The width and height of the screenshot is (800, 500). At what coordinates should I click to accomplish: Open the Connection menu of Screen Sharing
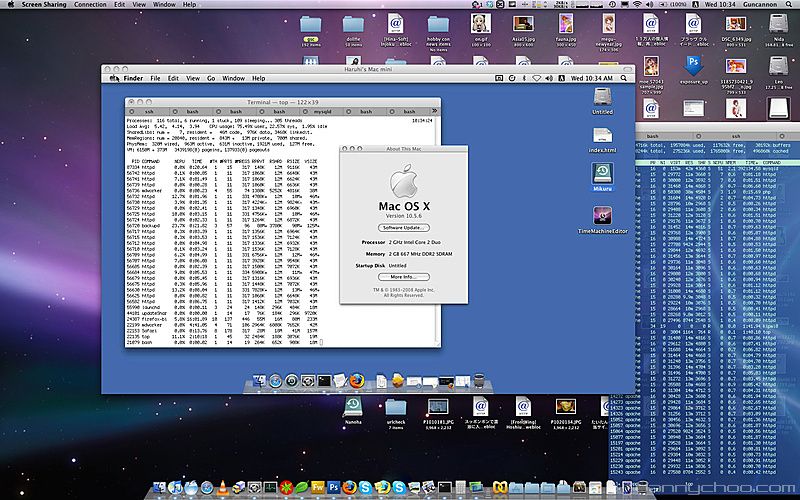coord(90,5)
